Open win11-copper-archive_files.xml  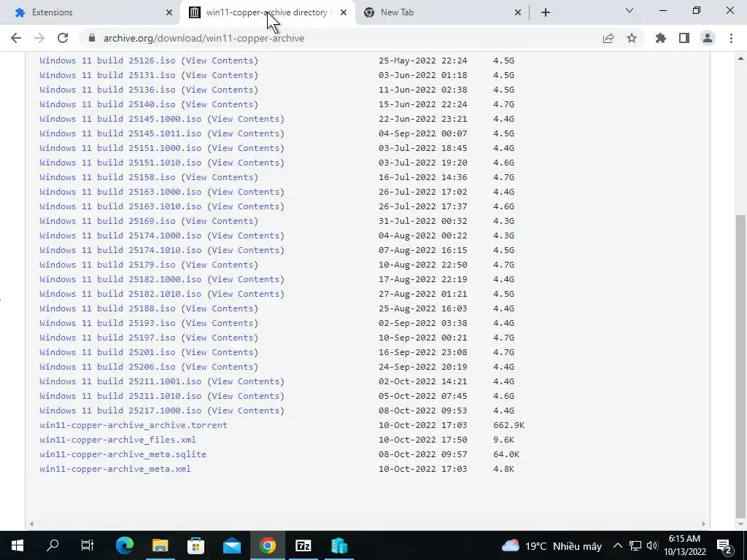coord(117,440)
